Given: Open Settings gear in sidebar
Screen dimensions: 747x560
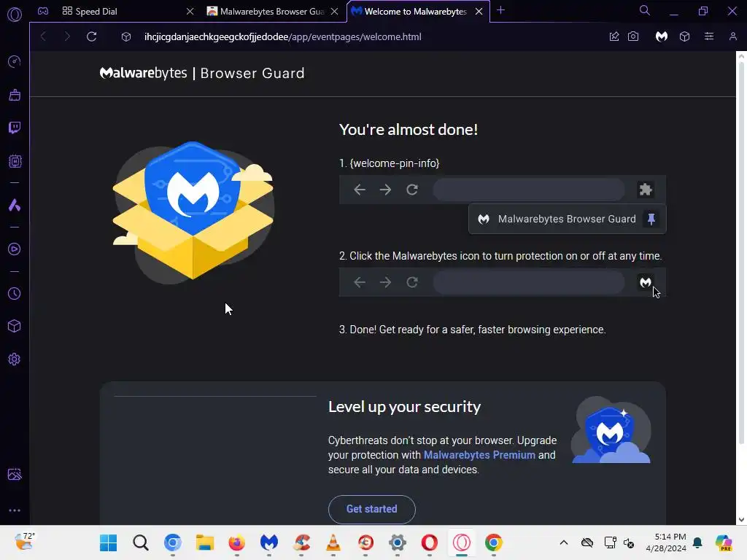Looking at the screenshot, I should (15, 359).
